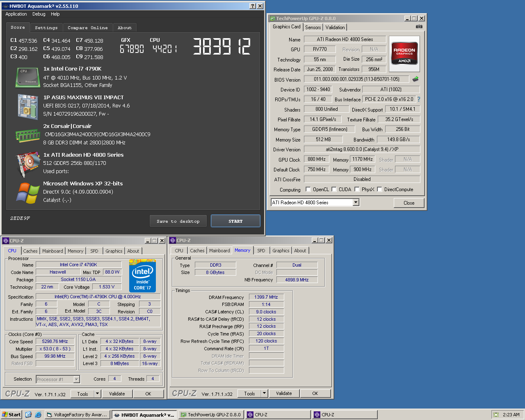
Task: Click the Intel Core i7 4790K name field
Action: (x=79, y=265)
